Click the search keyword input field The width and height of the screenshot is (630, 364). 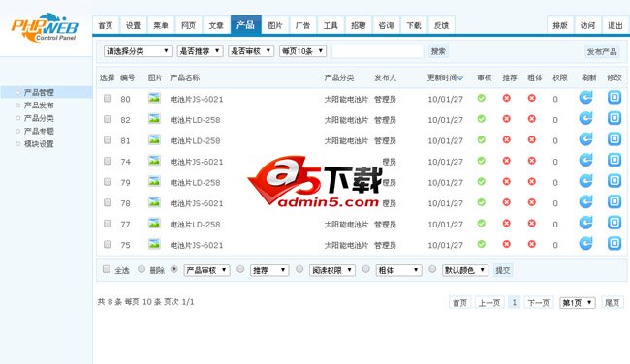coord(378,51)
